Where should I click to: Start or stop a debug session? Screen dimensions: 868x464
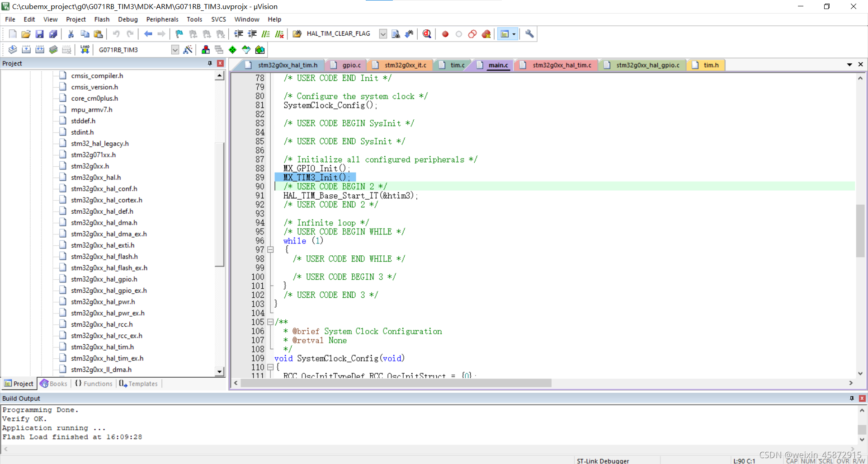427,34
